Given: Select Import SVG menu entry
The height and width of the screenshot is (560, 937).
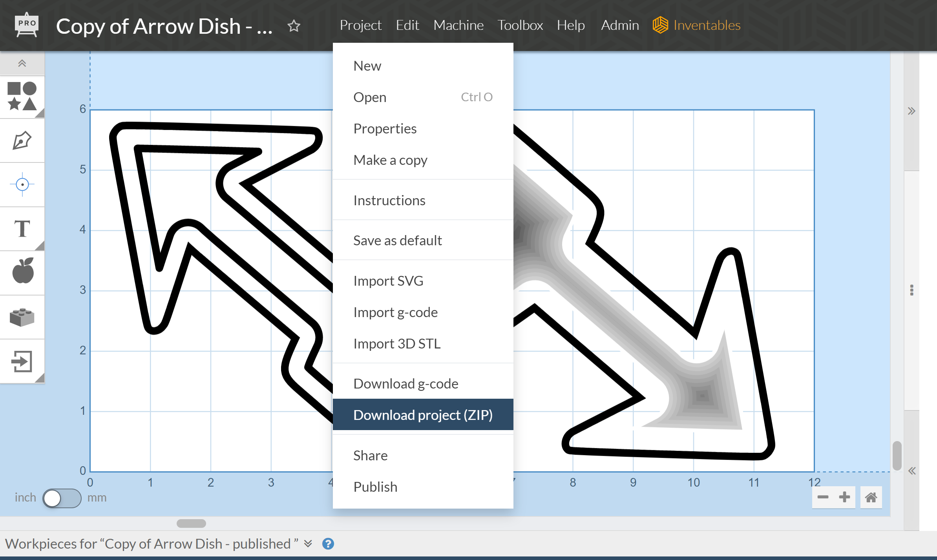Looking at the screenshot, I should [x=388, y=281].
